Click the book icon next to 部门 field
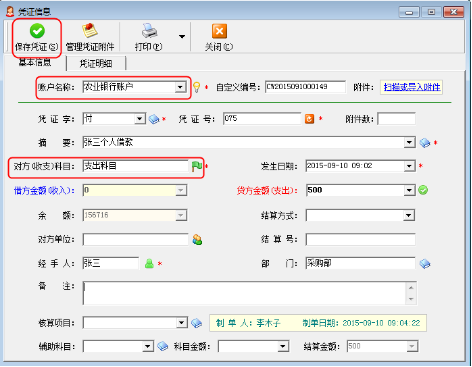The image size is (472, 367). tap(425, 264)
